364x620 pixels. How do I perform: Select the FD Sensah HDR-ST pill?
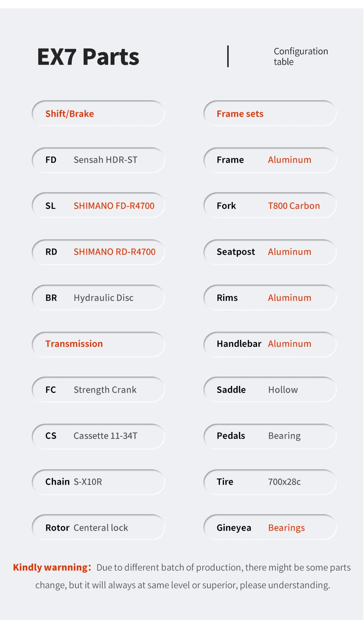pyautogui.click(x=98, y=160)
